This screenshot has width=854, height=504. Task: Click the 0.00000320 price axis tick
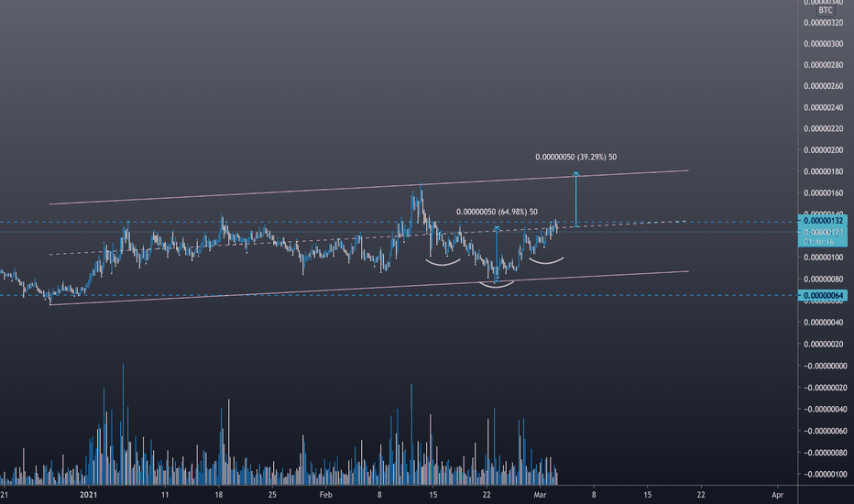824,23
